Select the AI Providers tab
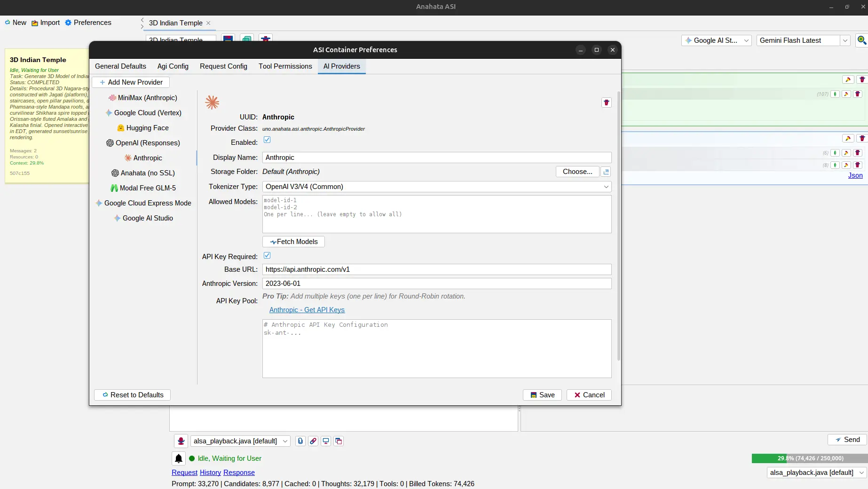Image resolution: width=868 pixels, height=489 pixels. pos(341,66)
